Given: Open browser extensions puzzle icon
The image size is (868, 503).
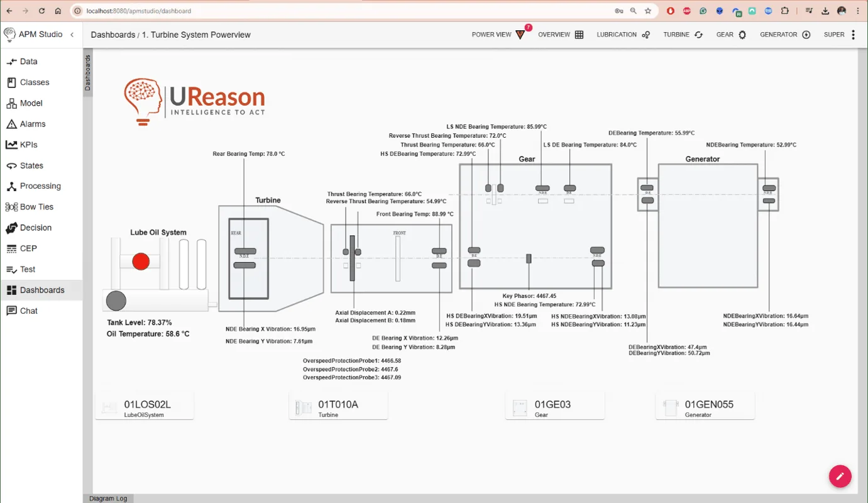Looking at the screenshot, I should pos(785,11).
